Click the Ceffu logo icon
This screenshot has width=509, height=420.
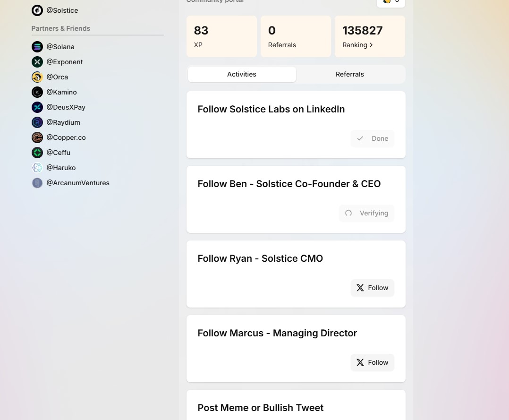click(37, 153)
